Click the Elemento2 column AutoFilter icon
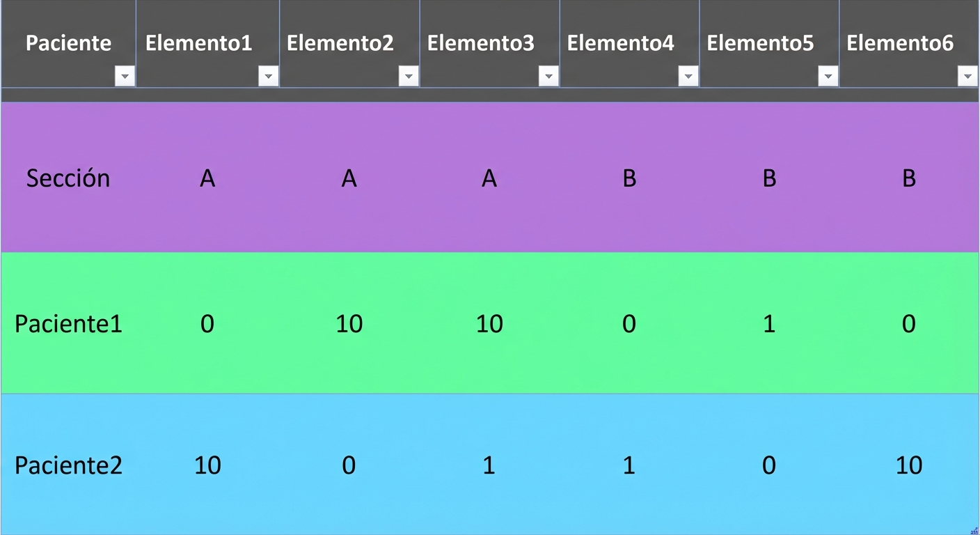Screen dimensions: 980x535 point(408,75)
